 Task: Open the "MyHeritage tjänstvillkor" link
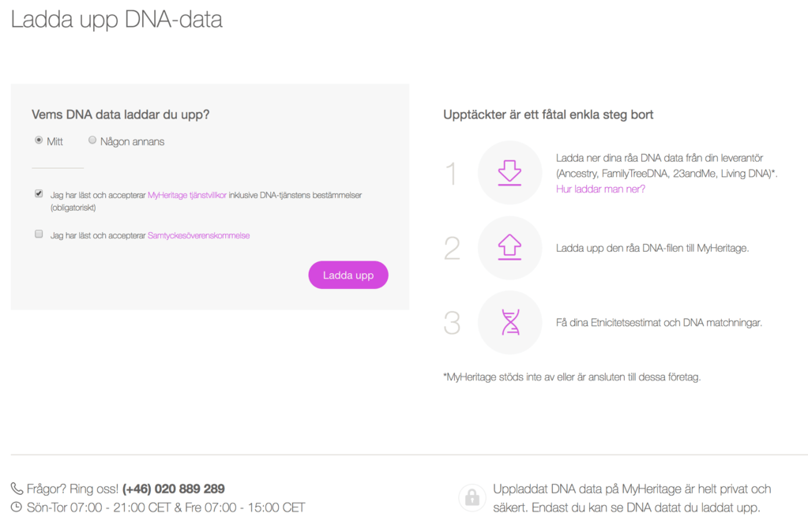(x=187, y=195)
